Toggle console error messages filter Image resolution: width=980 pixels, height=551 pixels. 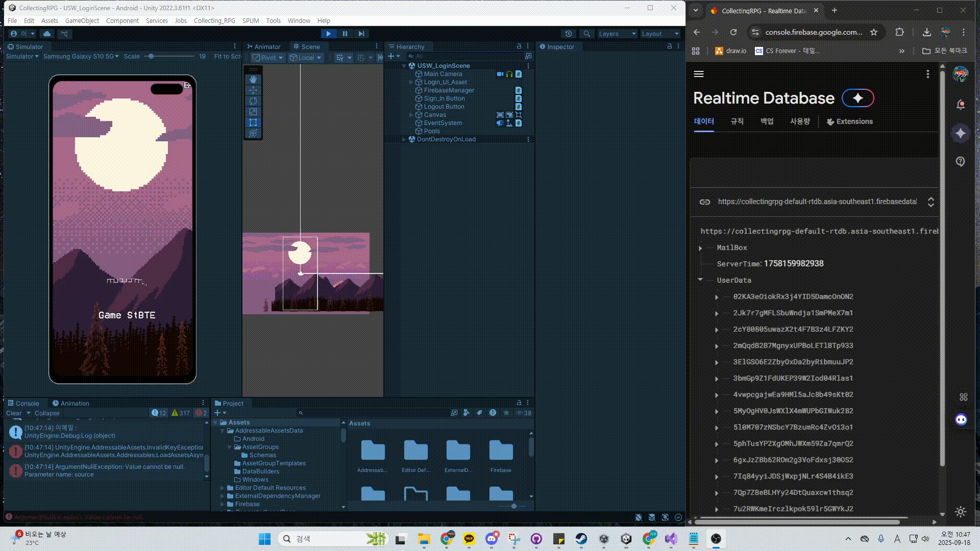(x=202, y=413)
